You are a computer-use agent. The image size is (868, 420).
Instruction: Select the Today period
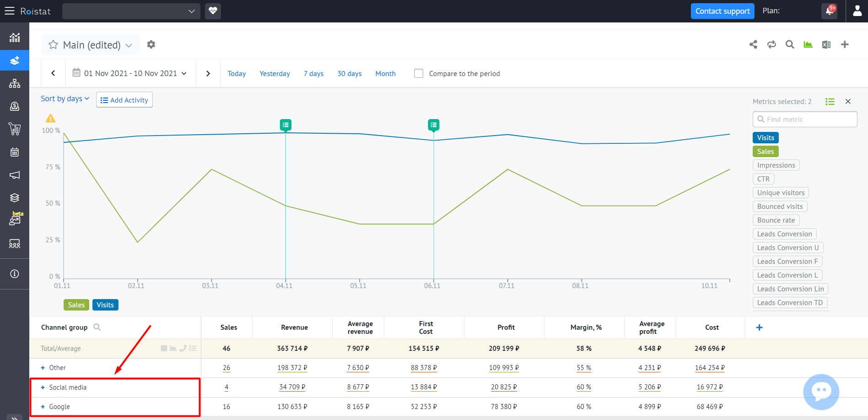point(237,74)
